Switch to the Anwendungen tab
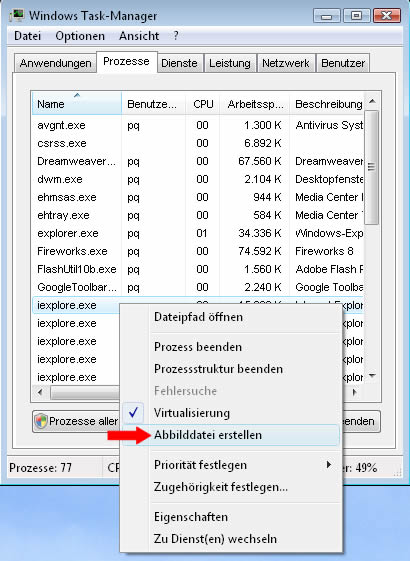The image size is (410, 561). pos(55,63)
